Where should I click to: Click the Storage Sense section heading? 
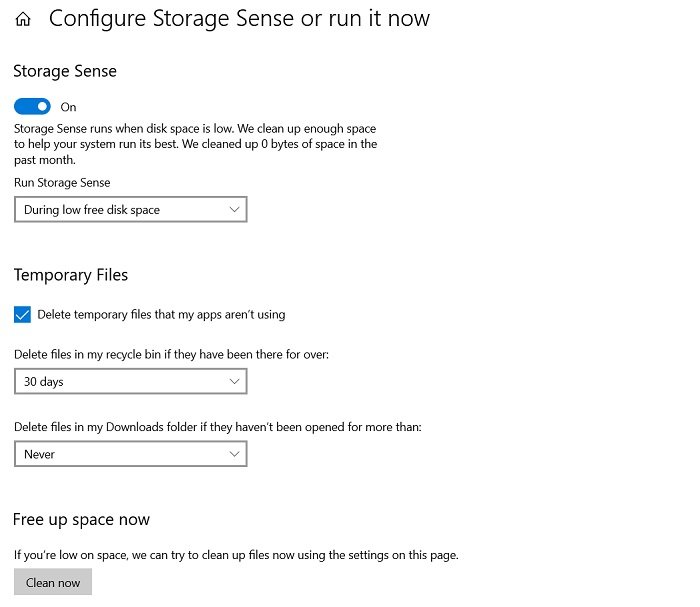[x=65, y=71]
